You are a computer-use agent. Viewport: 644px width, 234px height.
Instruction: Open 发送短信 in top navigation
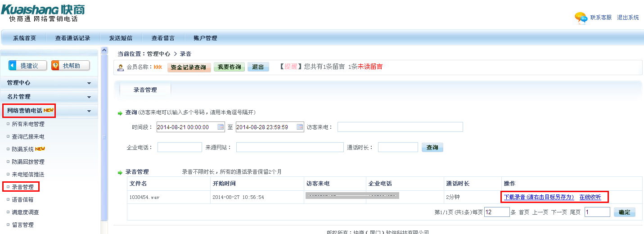121,38
